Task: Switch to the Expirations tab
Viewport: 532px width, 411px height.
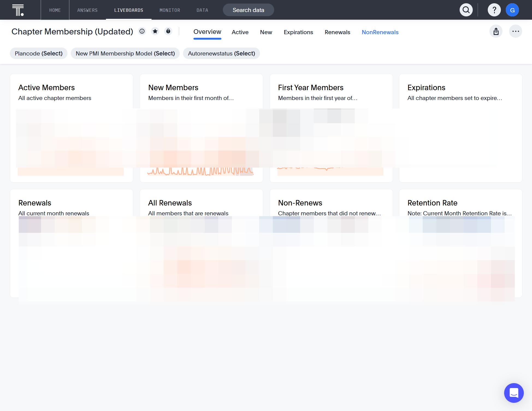Action: [298, 32]
